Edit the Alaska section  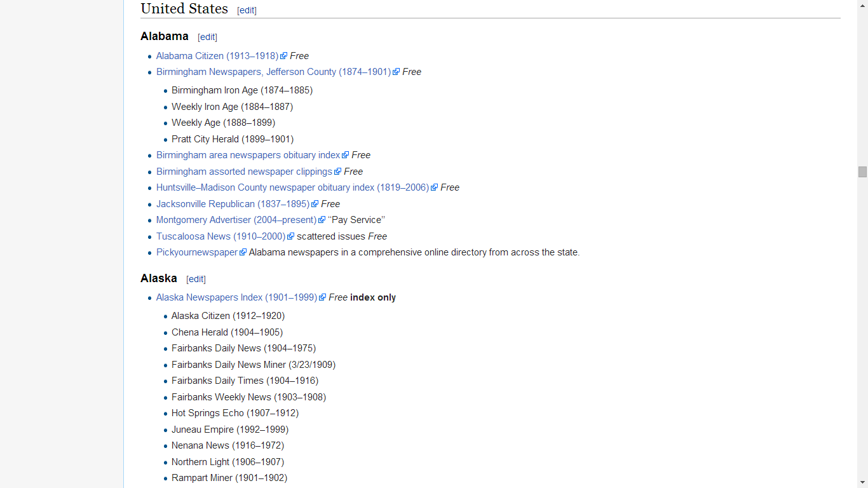tap(196, 279)
